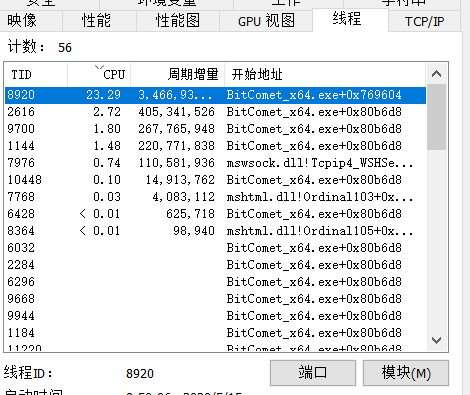The width and height of the screenshot is (470, 395).
Task: Select the 线程 tab
Action: pyautogui.click(x=350, y=19)
